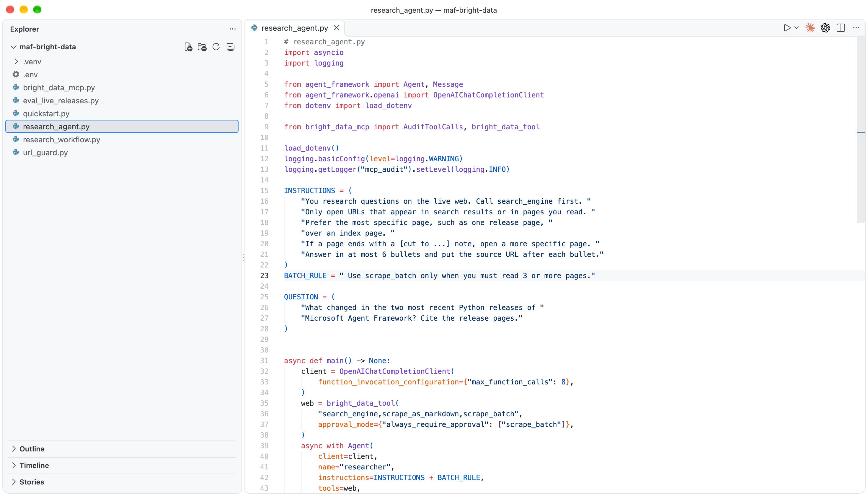868x496 pixels.
Task: Click the New File icon in Explorer
Action: (x=188, y=47)
